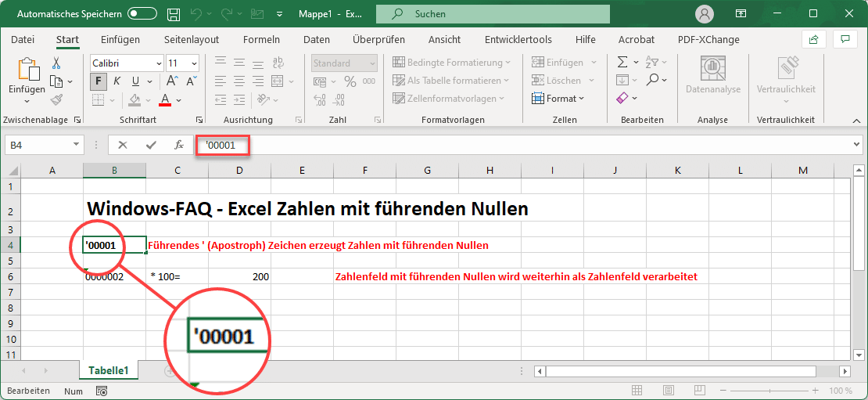Click the AutoSum sigma icon
Viewport: 868px width, 400px height.
pyautogui.click(x=622, y=63)
